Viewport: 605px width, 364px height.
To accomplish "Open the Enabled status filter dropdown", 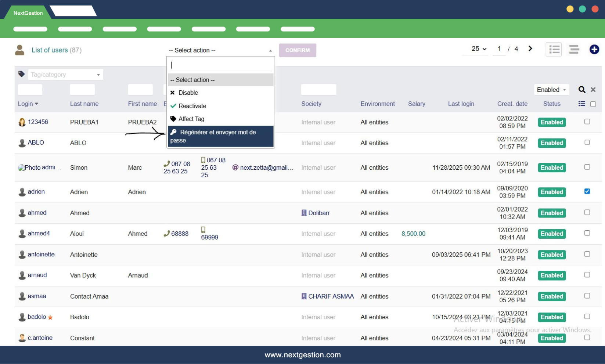I will [551, 90].
